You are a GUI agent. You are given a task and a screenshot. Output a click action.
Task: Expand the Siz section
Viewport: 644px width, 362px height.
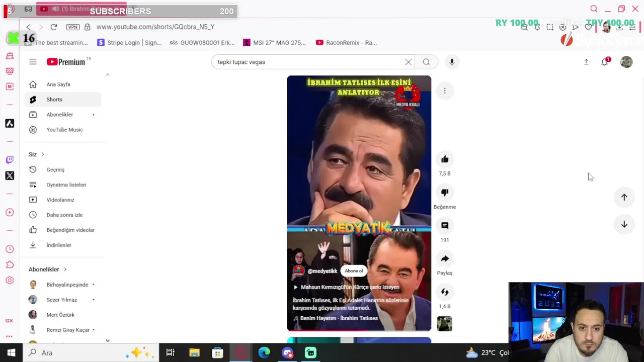[x=37, y=154]
